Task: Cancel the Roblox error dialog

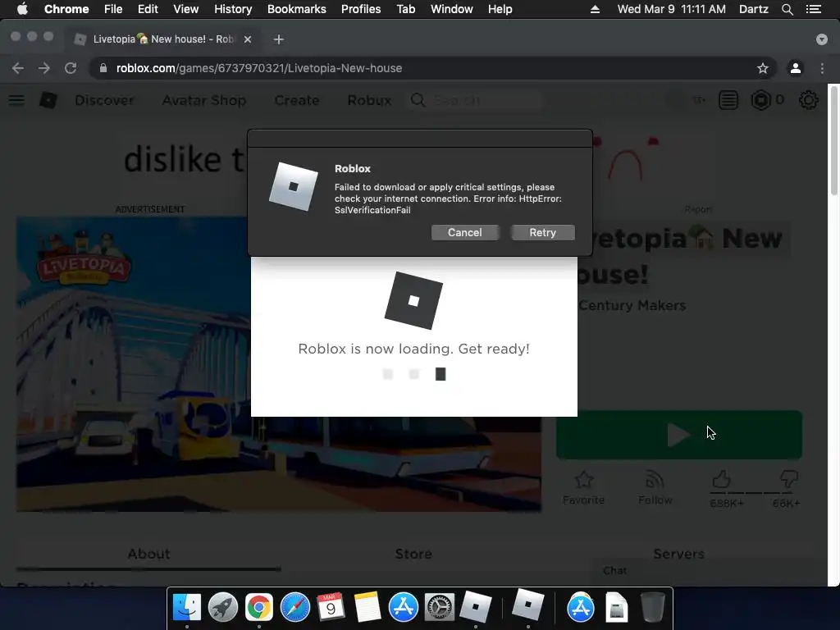Action: [464, 232]
